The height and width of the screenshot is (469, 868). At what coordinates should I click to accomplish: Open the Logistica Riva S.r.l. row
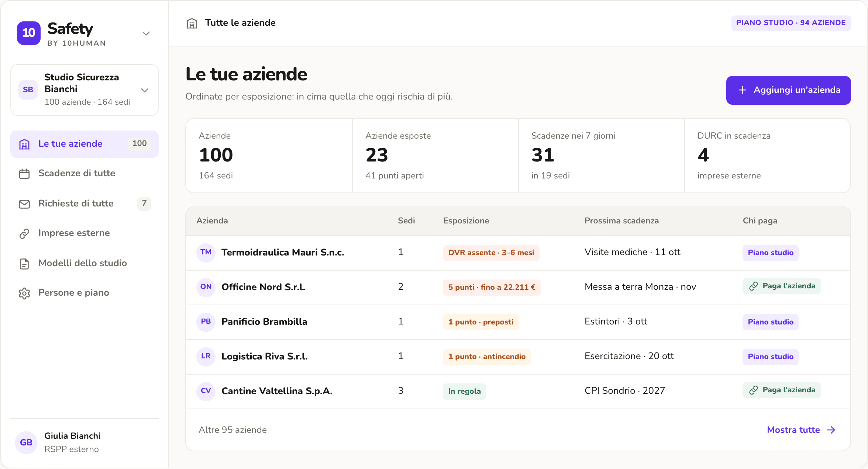click(x=518, y=357)
